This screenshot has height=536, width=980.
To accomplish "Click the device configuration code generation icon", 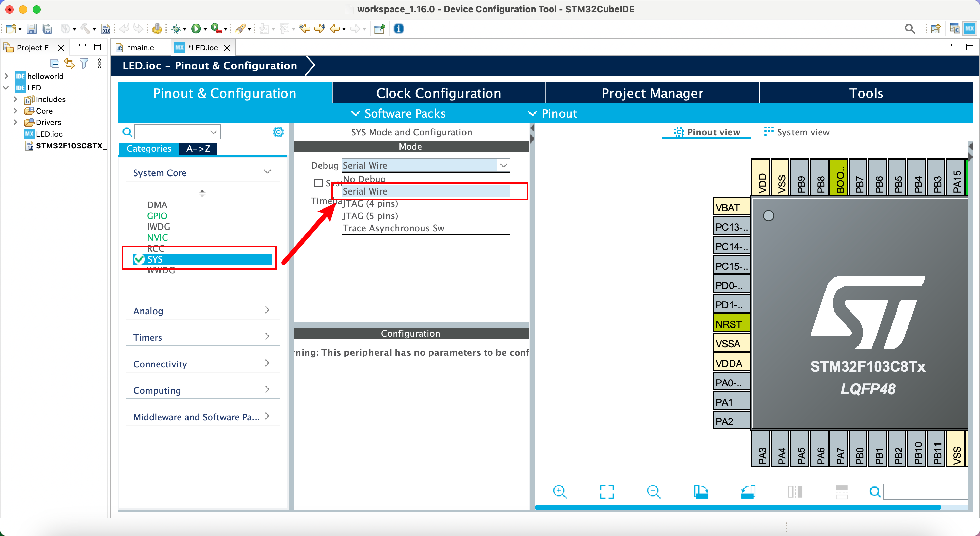I will coord(157,29).
